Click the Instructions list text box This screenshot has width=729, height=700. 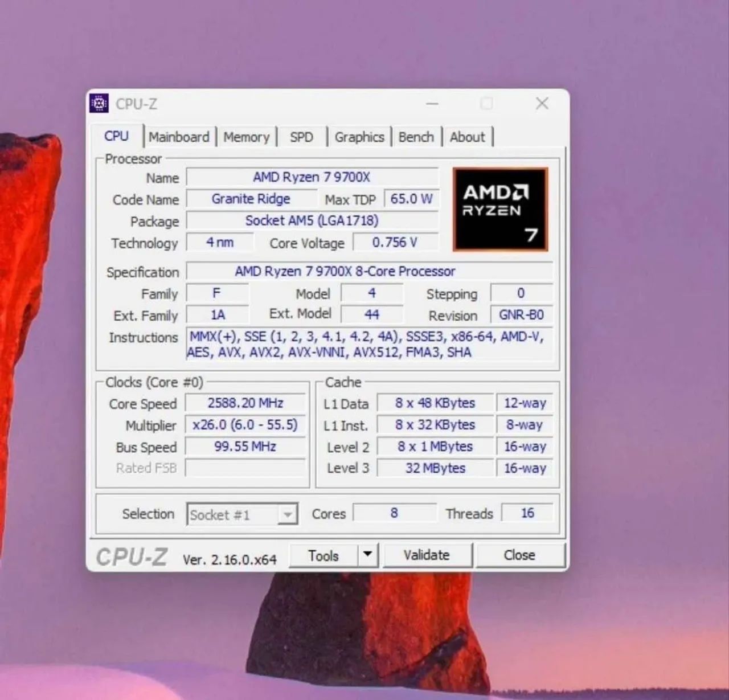(x=370, y=344)
